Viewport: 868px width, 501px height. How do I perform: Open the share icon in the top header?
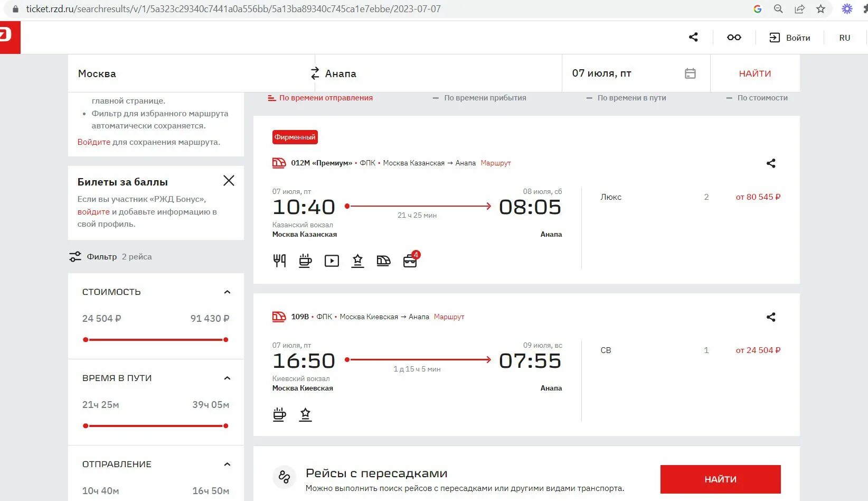pos(693,37)
